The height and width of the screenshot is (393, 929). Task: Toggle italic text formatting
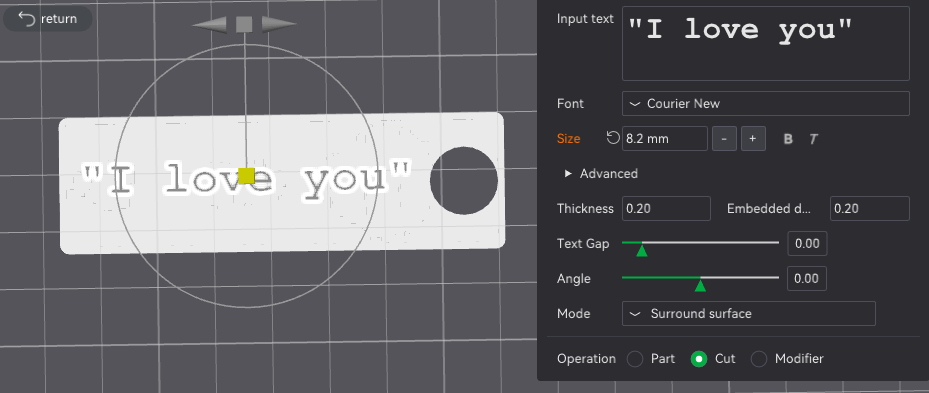pyautogui.click(x=813, y=139)
